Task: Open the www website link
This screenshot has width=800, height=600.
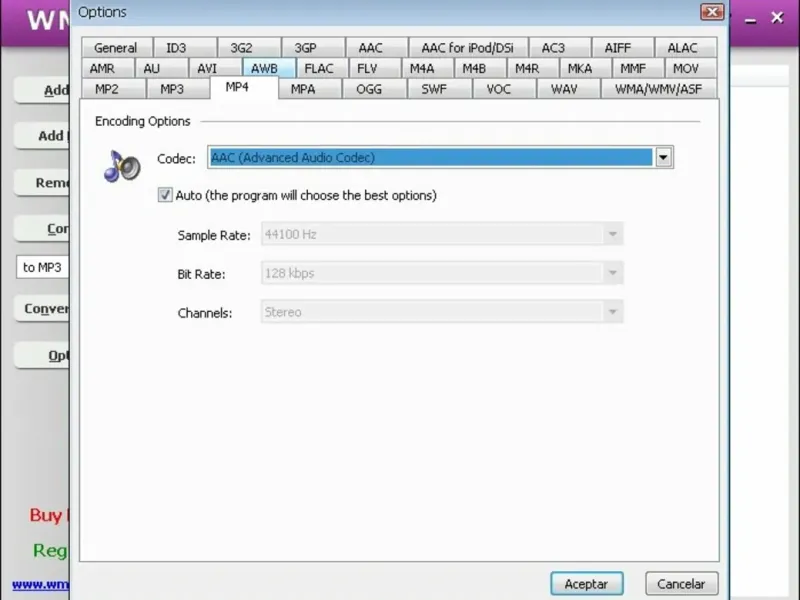Action: (x=40, y=584)
